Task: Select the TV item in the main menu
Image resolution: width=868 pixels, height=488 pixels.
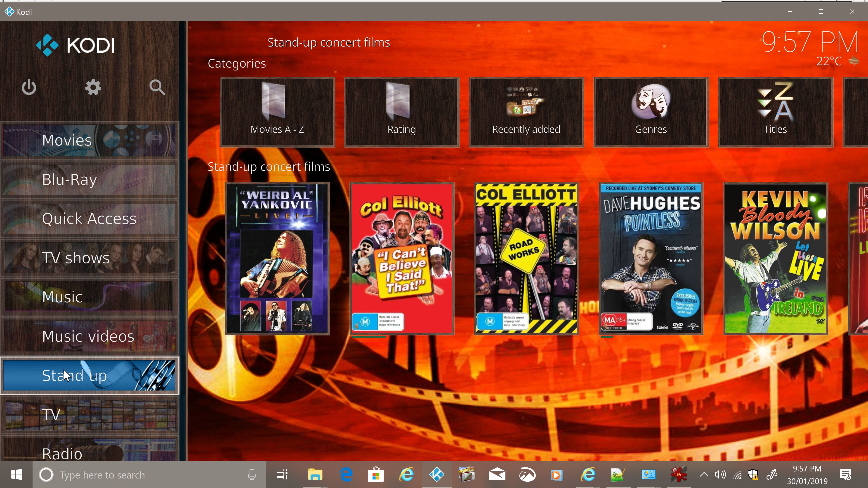Action: 89,415
